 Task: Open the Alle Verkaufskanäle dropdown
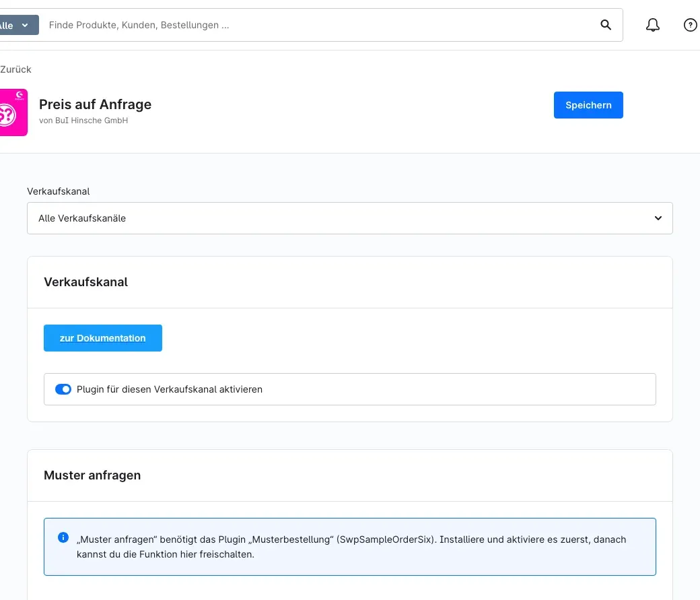tap(349, 218)
